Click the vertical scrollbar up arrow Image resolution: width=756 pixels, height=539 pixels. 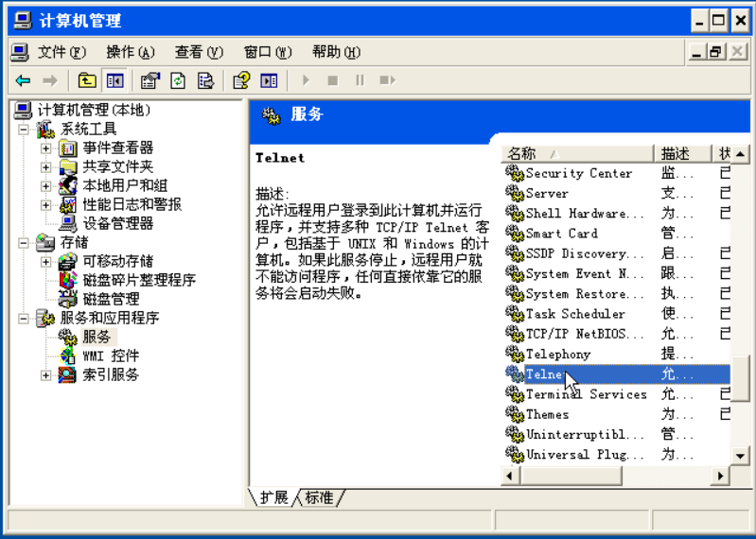click(x=740, y=154)
